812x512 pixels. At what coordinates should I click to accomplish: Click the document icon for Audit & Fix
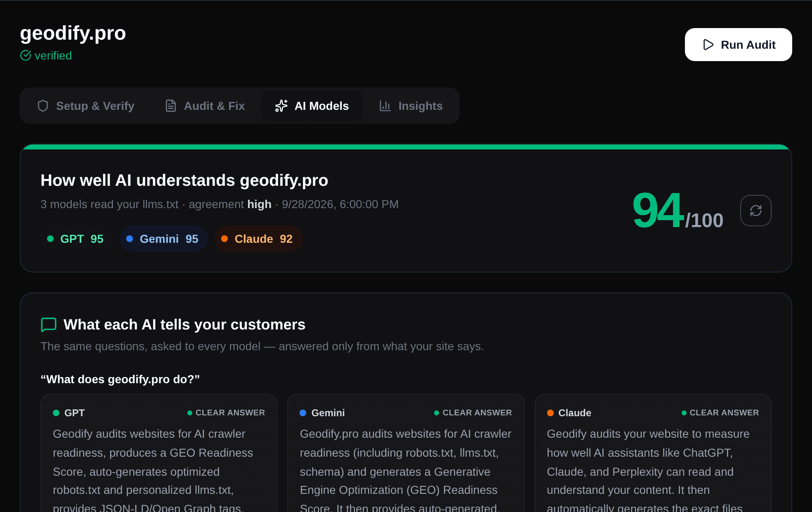pos(170,106)
